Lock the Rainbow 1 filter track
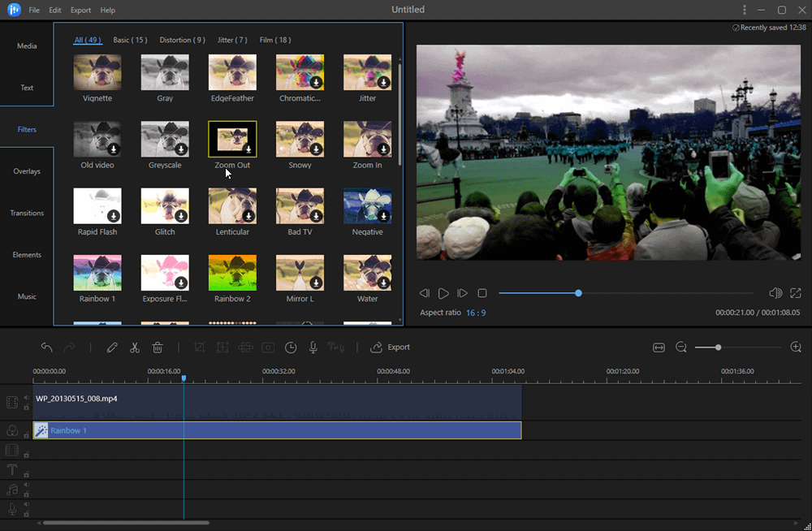 (x=27, y=434)
